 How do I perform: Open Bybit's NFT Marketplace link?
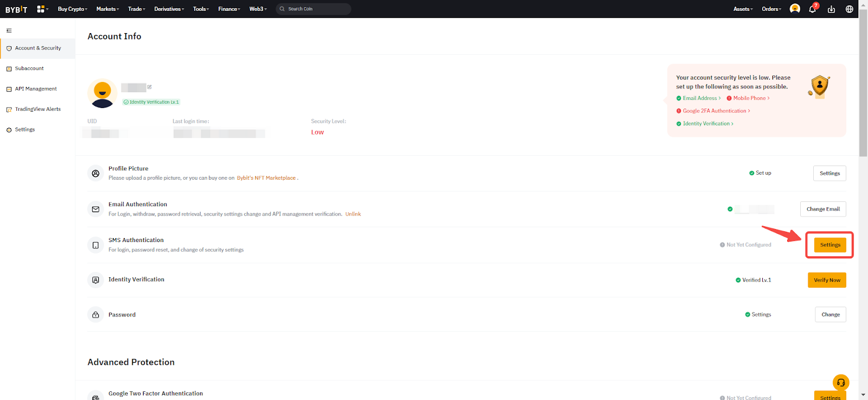(x=266, y=178)
